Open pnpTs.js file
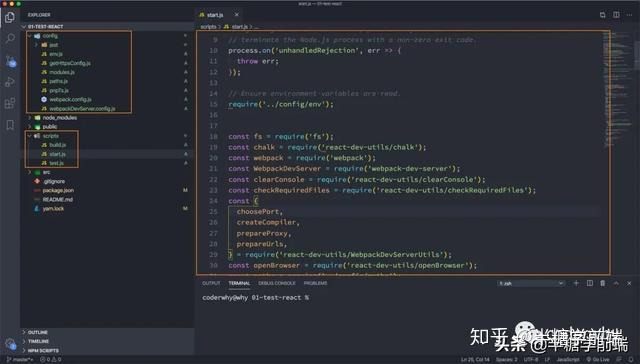Screen dimensions: 640x364 point(59,90)
